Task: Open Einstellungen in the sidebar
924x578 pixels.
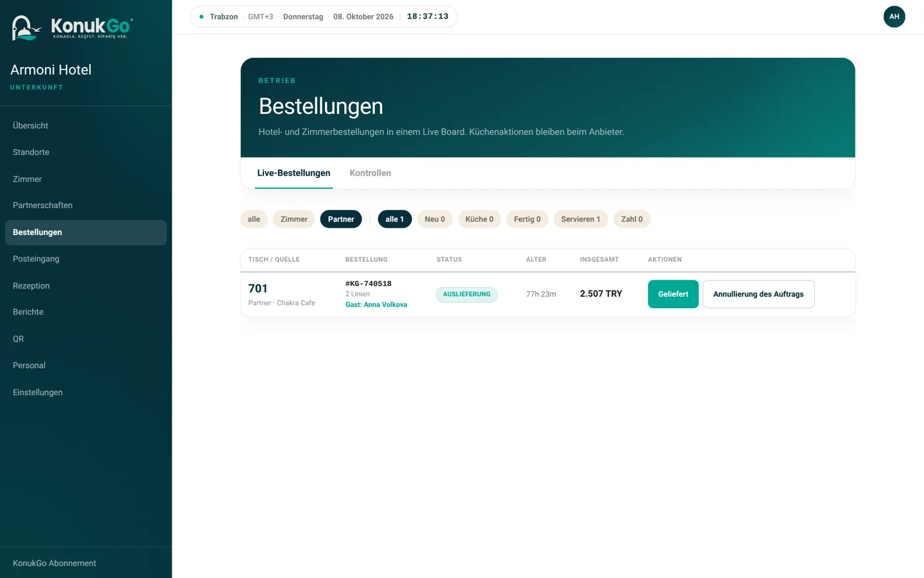Action: 86,392
